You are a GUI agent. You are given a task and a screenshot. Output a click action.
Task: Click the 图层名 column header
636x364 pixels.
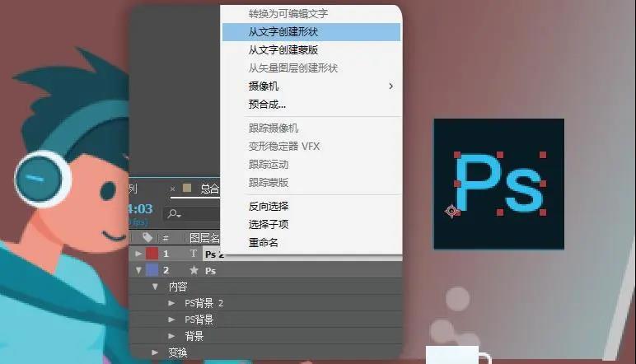[x=204, y=237]
